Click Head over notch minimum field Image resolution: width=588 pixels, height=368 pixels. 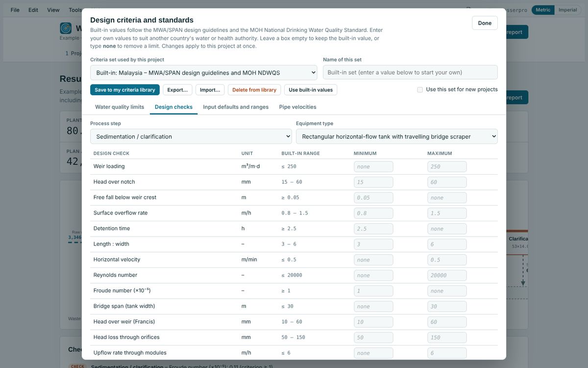(373, 182)
